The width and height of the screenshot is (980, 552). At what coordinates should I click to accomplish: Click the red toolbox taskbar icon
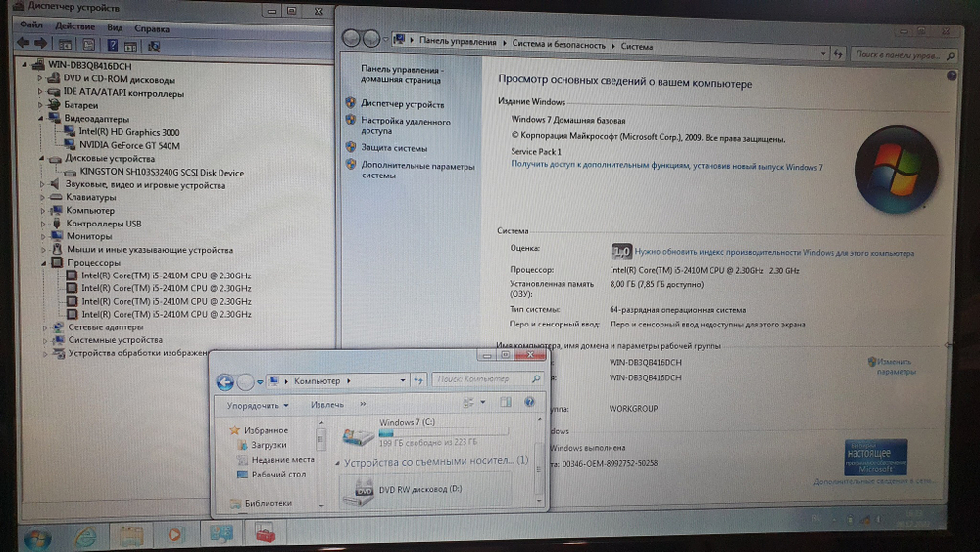click(x=265, y=533)
